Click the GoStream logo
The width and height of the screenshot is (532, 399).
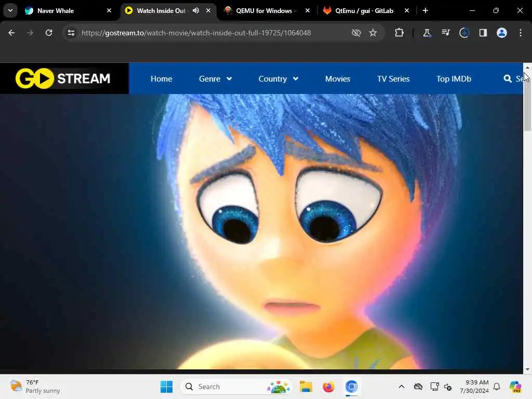(63, 78)
